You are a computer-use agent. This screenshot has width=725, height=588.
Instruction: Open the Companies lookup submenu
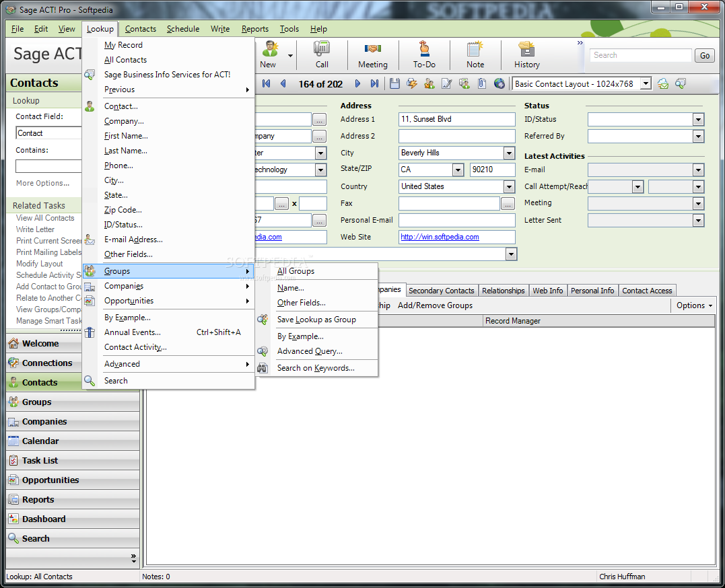(x=169, y=286)
